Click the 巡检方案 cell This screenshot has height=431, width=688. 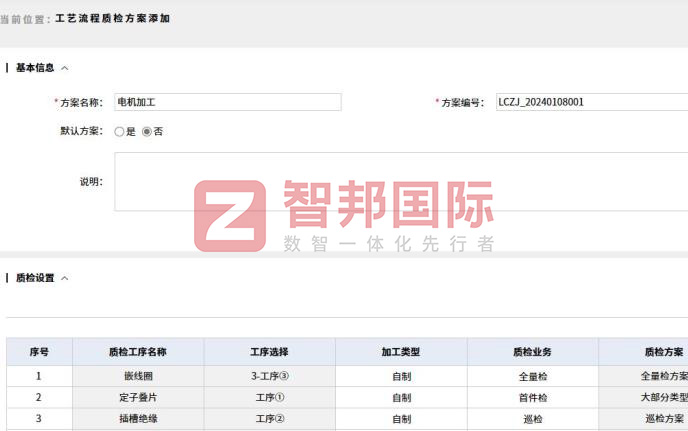click(643, 419)
